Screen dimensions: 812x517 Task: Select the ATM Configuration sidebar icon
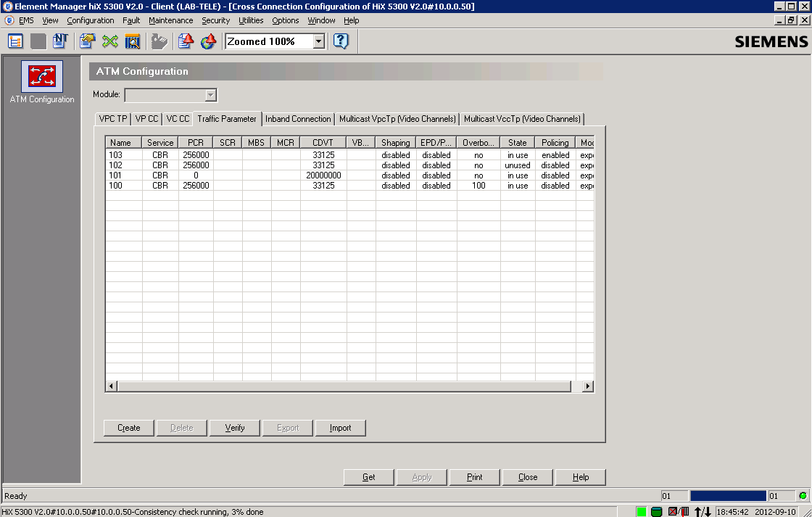point(42,77)
